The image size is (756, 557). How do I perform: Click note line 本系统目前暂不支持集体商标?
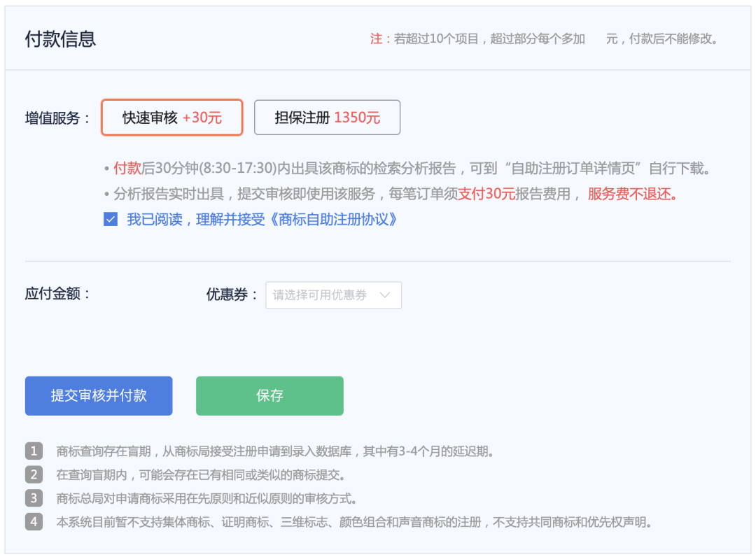[354, 522]
